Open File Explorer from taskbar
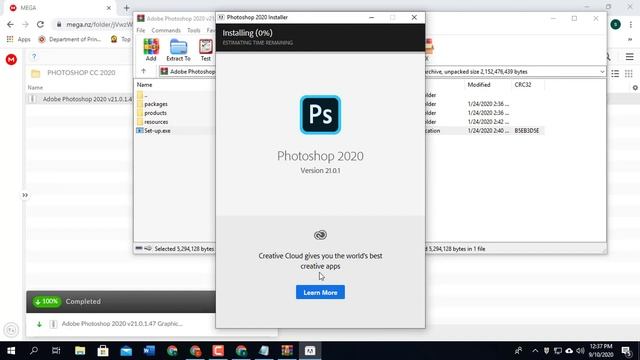 pyautogui.click(x=80, y=351)
